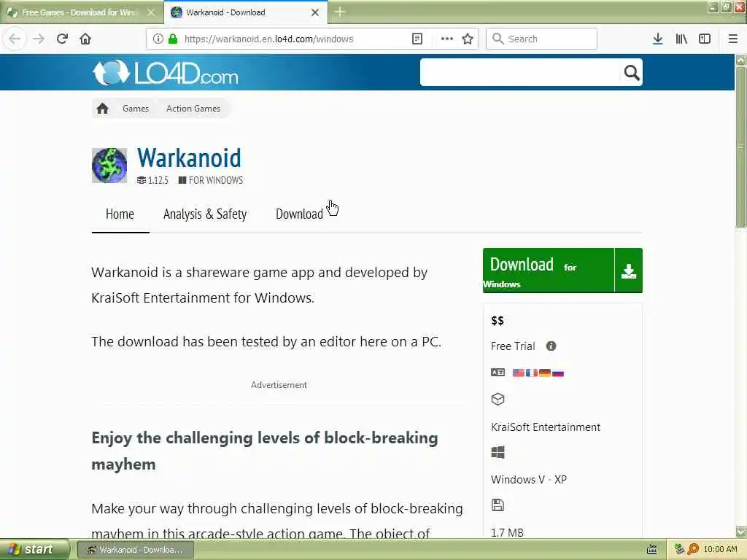The height and width of the screenshot is (560, 747).
Task: Open the Firefox hamburger menu
Action: coord(732,39)
